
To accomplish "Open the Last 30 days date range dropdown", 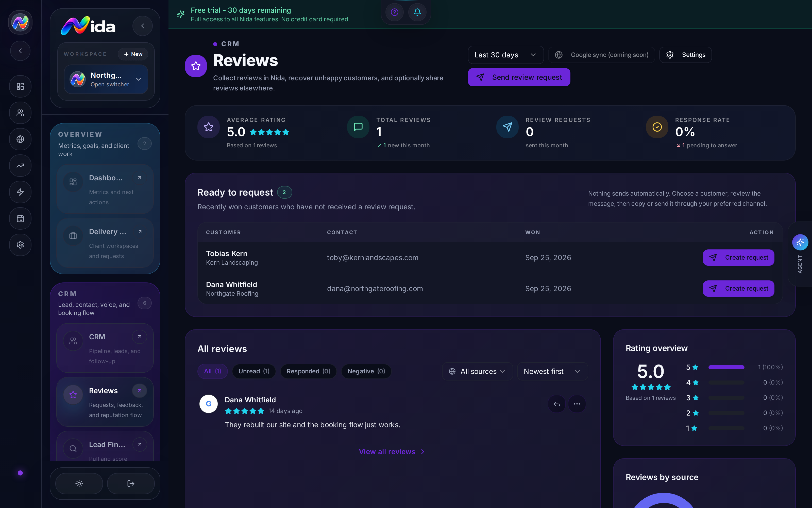I will [x=506, y=55].
